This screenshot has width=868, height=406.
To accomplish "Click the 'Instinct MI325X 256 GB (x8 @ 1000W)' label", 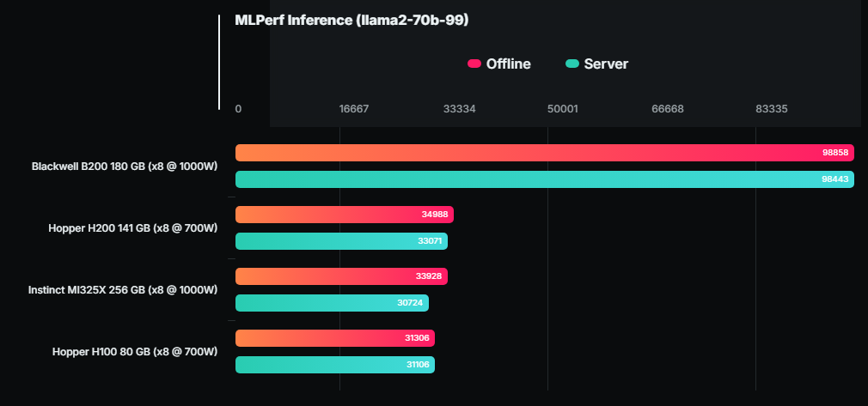I will (123, 290).
